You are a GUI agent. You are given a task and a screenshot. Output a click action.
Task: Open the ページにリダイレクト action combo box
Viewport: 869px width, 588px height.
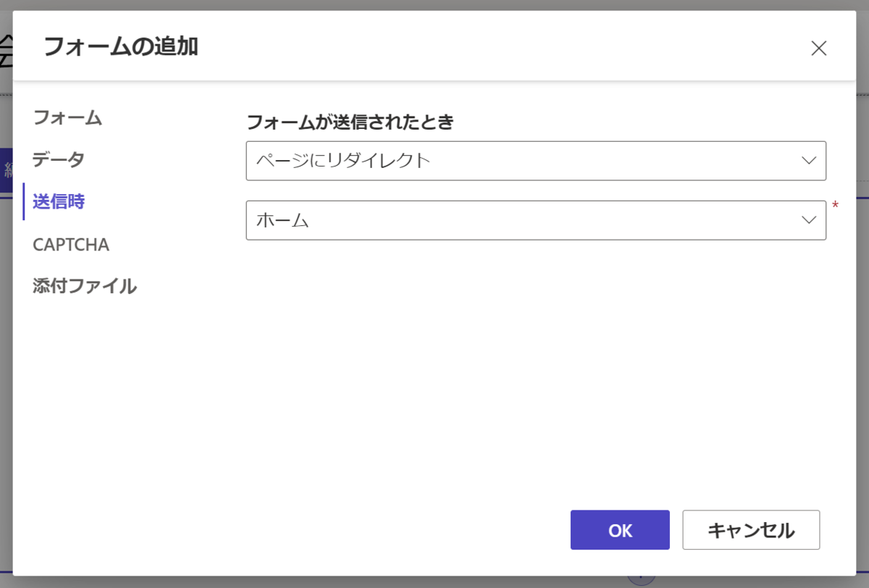point(521,161)
